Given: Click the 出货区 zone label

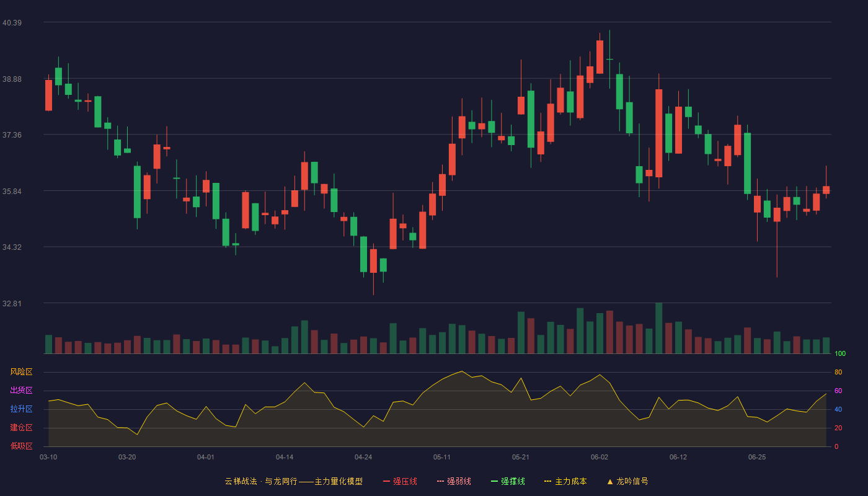Looking at the screenshot, I should coord(21,391).
